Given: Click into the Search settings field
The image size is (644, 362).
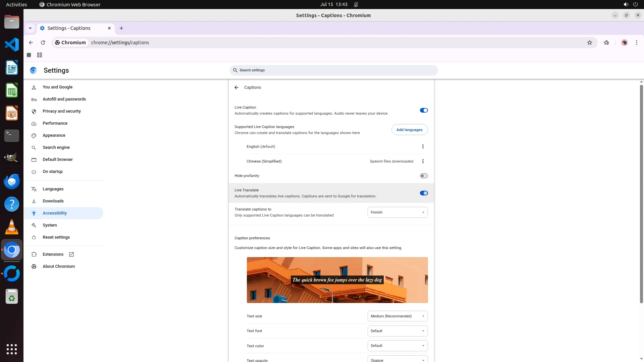Looking at the screenshot, I should point(334,70).
